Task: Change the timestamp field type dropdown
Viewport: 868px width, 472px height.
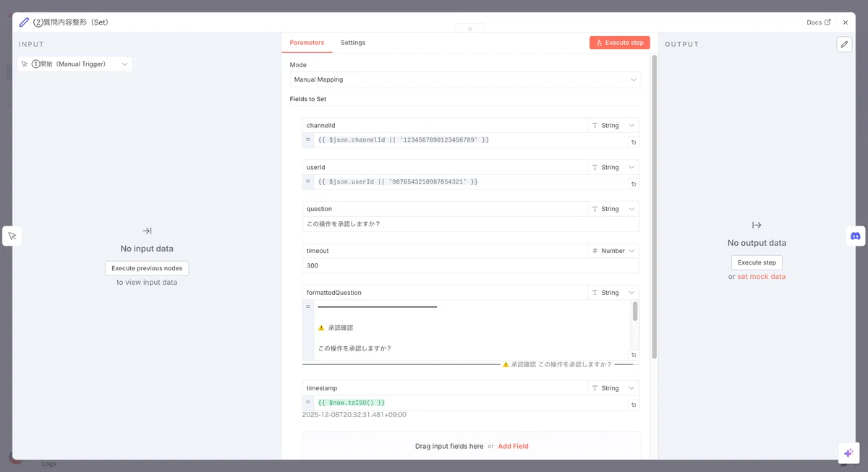Action: pos(613,388)
